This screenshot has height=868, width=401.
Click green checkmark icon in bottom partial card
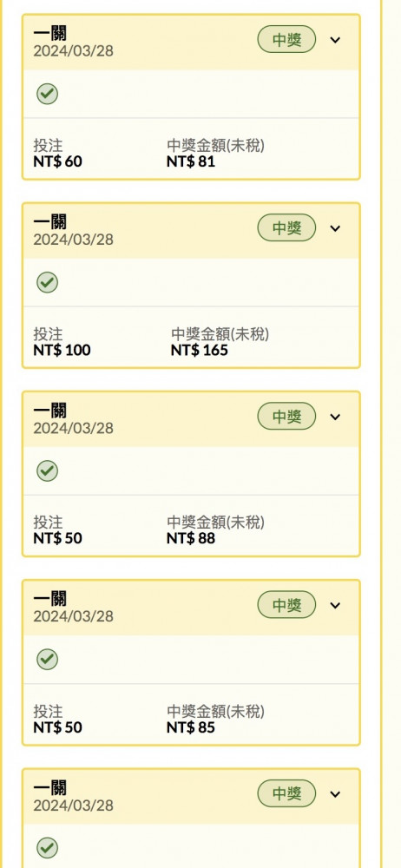coord(48,847)
